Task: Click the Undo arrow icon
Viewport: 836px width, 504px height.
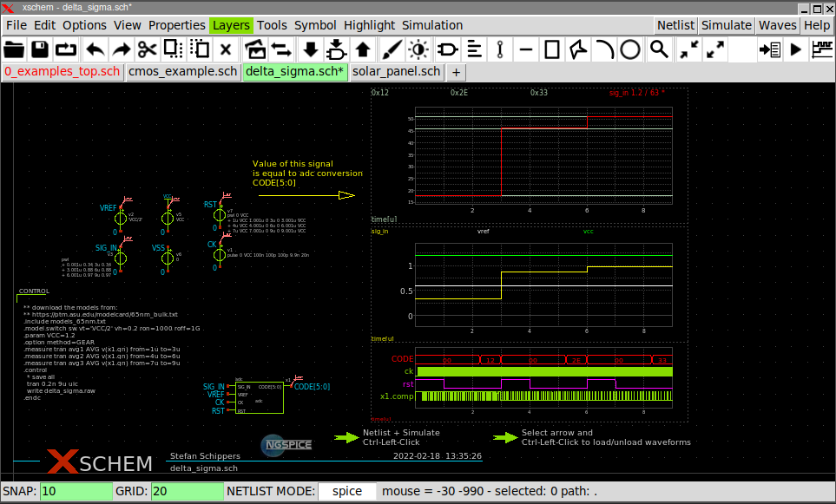Action: click(95, 49)
